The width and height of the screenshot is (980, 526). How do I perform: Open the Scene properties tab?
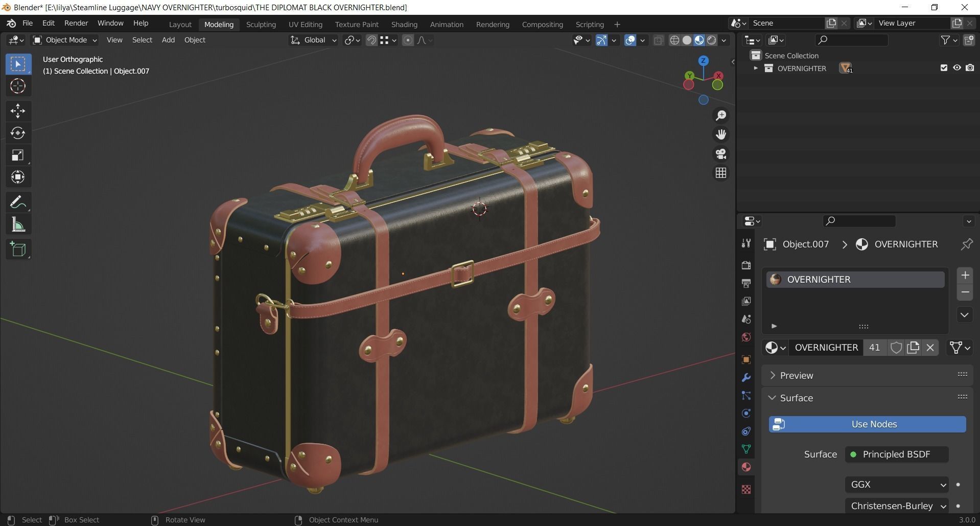coord(746,319)
